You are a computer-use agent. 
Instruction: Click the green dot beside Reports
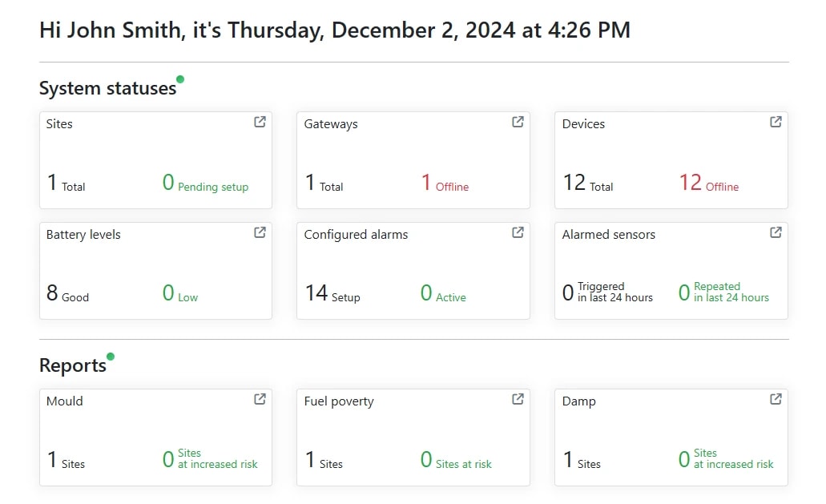pos(110,355)
